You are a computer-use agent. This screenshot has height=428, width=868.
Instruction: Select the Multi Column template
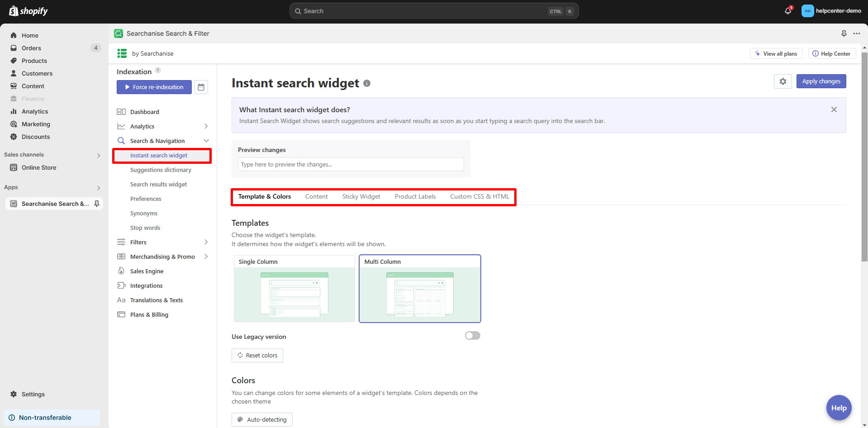pyautogui.click(x=419, y=289)
